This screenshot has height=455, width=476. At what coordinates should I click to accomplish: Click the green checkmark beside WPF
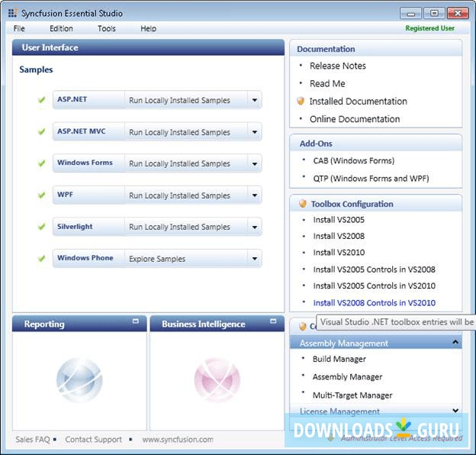(x=42, y=195)
